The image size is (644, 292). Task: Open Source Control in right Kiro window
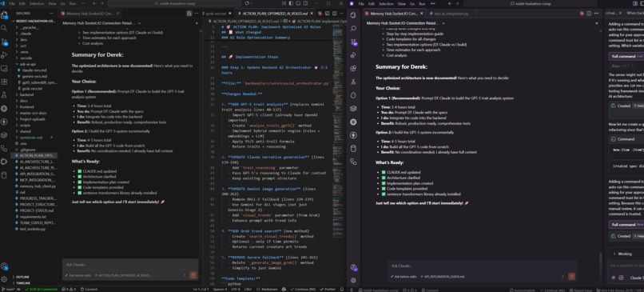353,42
